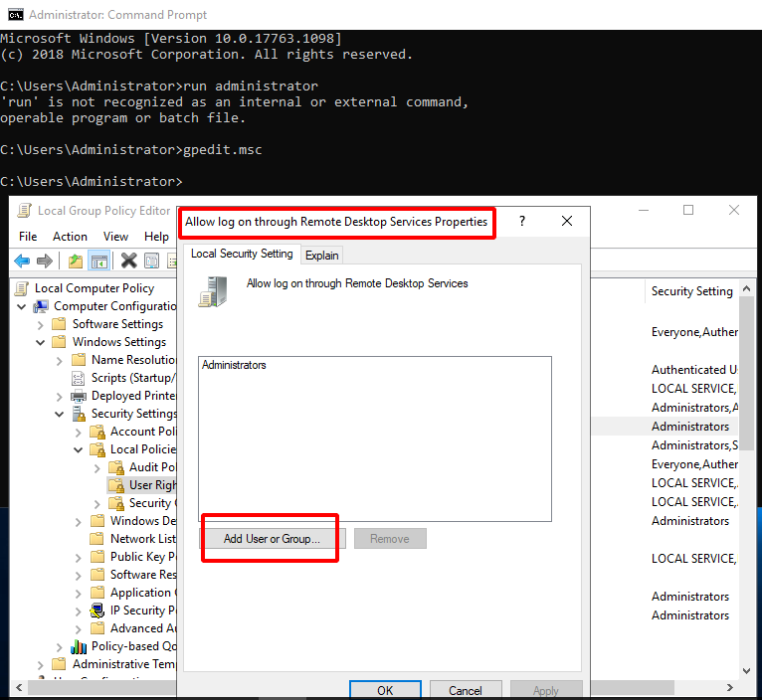
Task: Select the Security Options tree item
Action: pyautogui.click(x=152, y=503)
